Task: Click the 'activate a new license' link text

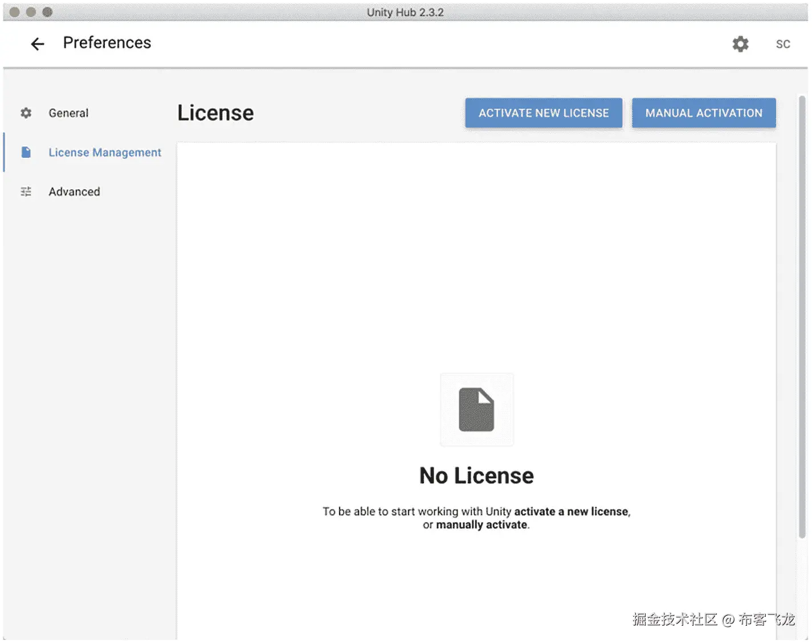Action: [572, 511]
